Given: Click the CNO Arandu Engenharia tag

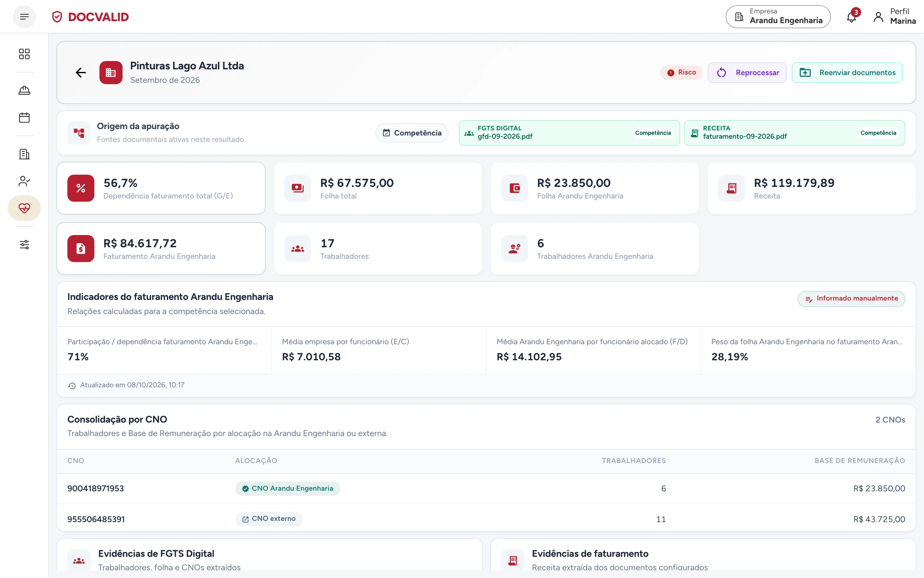Looking at the screenshot, I should 287,488.
